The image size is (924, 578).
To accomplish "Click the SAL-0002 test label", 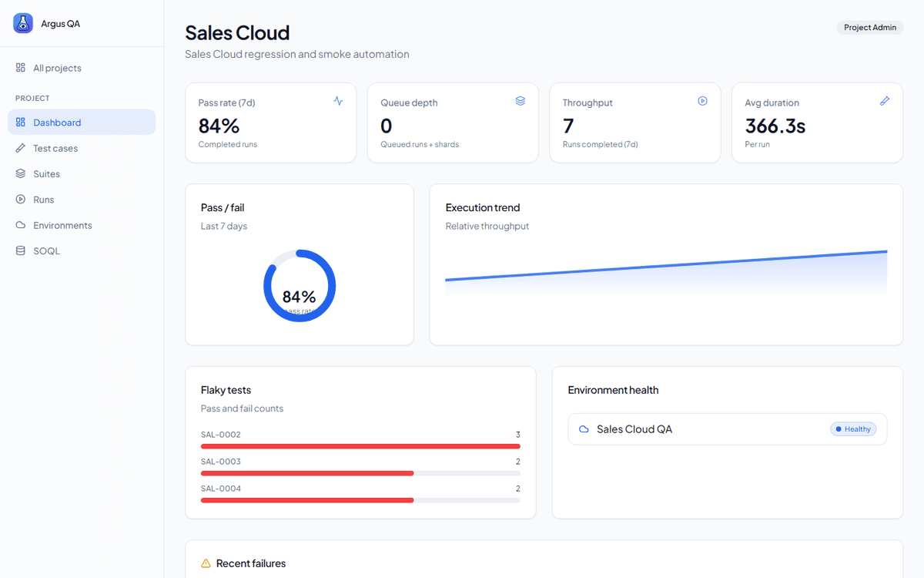I will (x=221, y=435).
